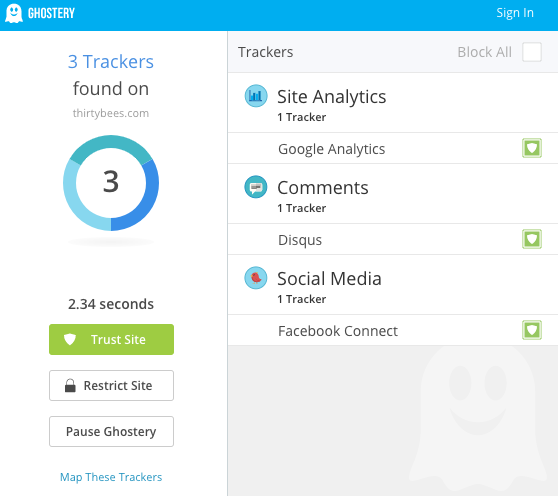Click 1 Tracker count under Comments
This screenshot has width=558, height=496.
[301, 208]
